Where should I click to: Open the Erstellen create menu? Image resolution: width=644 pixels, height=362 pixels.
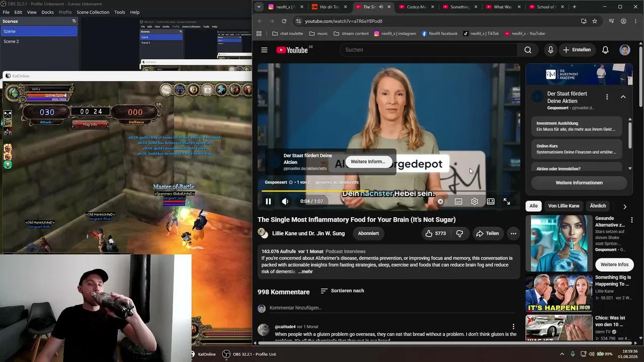pyautogui.click(x=577, y=50)
